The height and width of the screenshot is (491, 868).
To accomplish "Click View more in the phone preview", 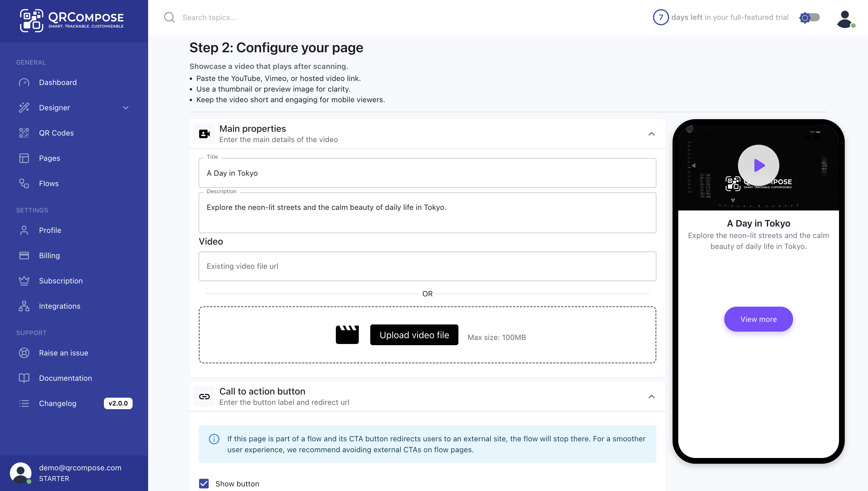I will point(758,319).
